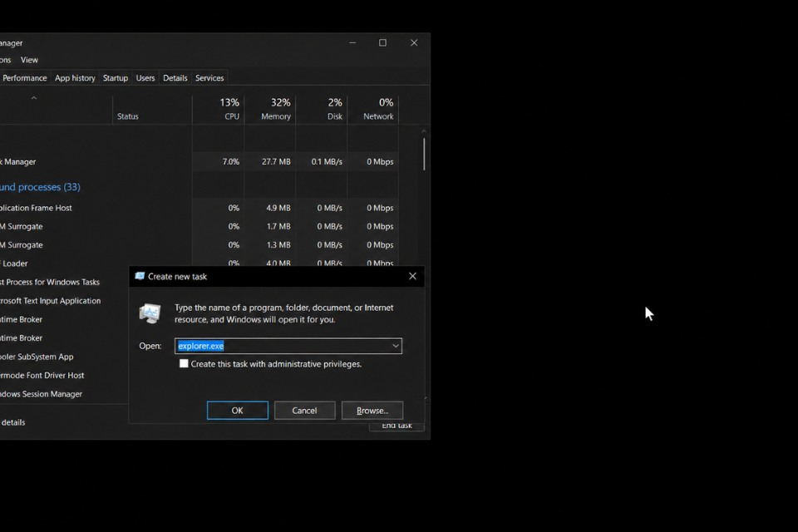
Task: Collapse the process Name column header arrow
Action: point(33,97)
